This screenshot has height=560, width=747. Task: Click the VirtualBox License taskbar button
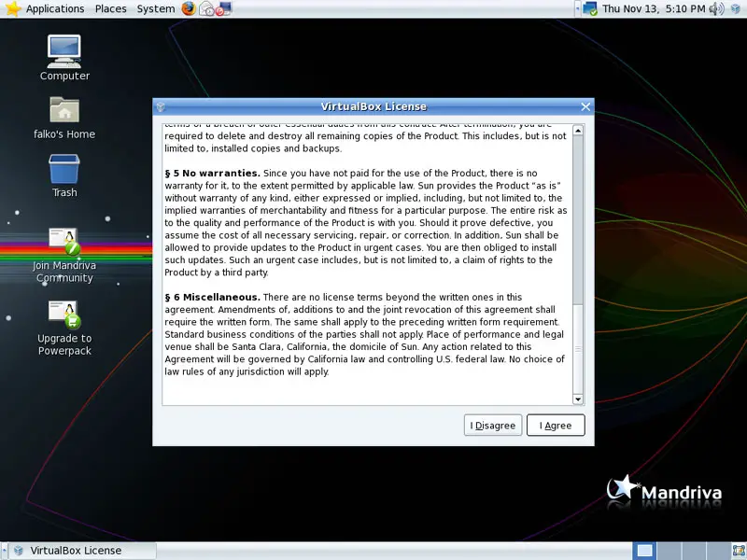[x=82, y=551]
